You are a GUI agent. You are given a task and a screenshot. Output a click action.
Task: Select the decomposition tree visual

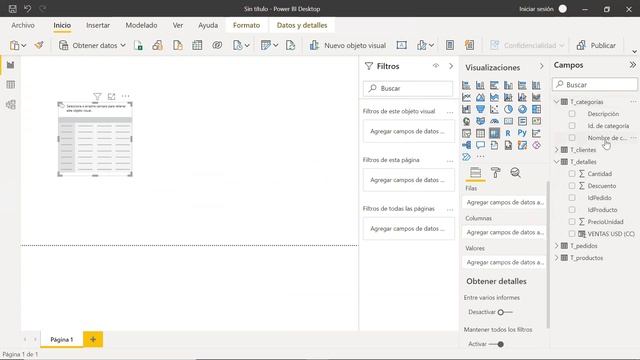click(467, 145)
